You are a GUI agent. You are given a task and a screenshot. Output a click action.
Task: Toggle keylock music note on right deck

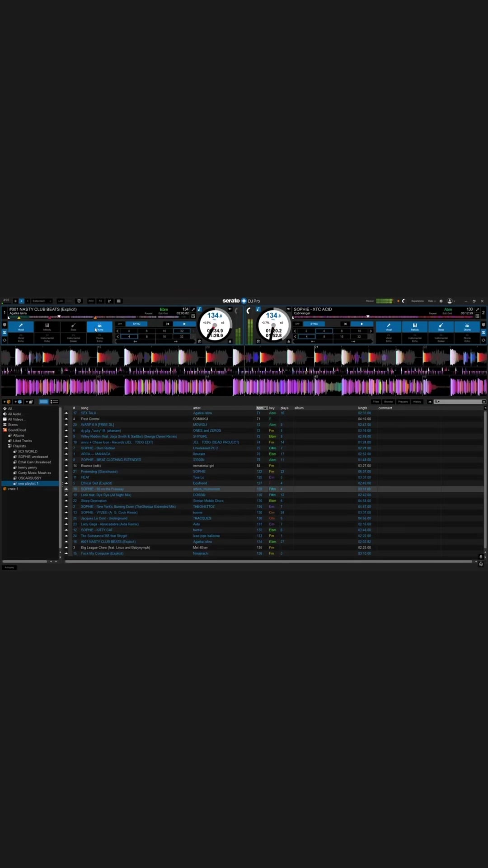click(x=258, y=310)
